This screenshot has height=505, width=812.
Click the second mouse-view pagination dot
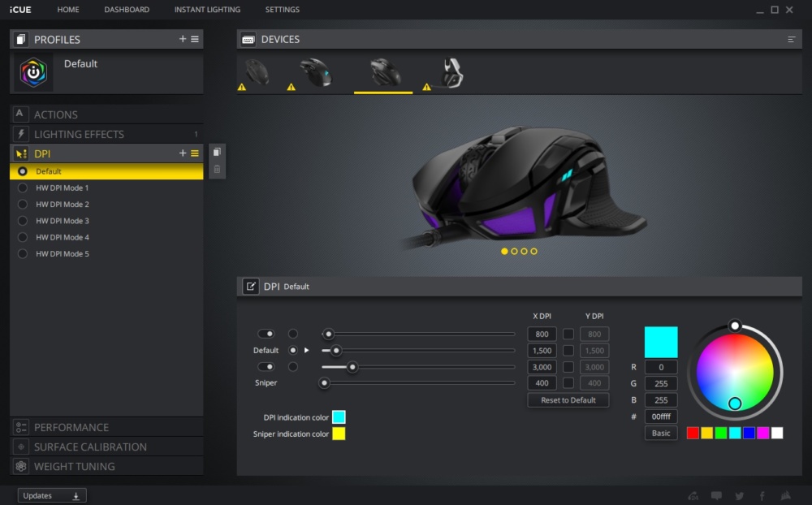(514, 251)
